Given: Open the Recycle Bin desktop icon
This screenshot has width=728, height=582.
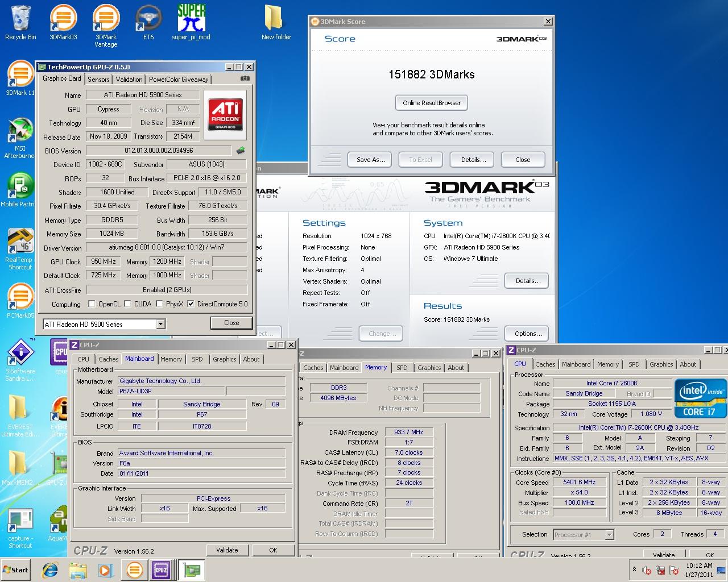Looking at the screenshot, I should 20,23.
